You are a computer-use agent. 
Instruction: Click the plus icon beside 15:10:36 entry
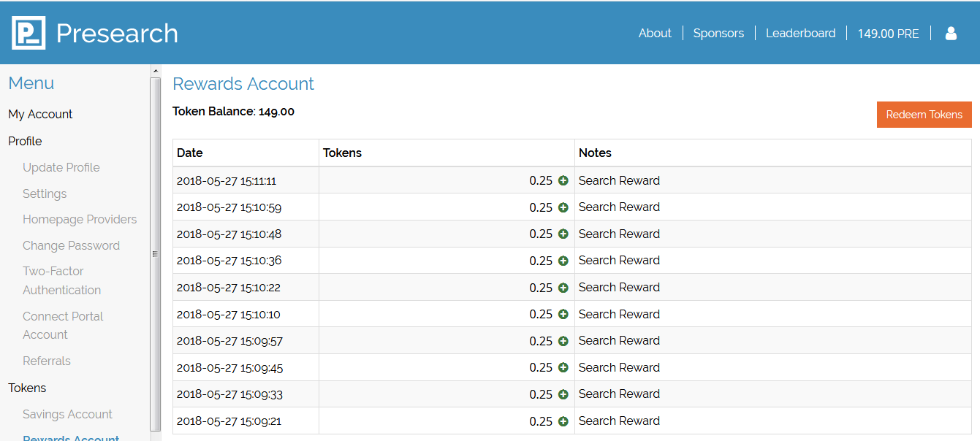(563, 261)
